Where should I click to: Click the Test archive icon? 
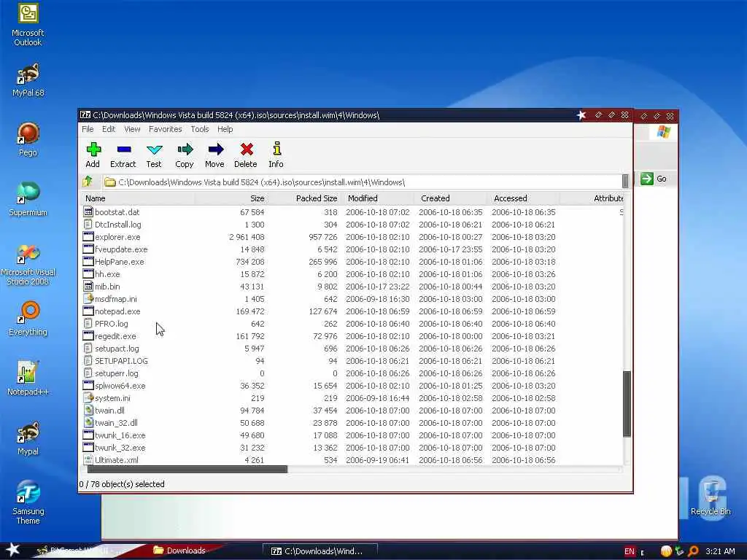click(x=155, y=149)
